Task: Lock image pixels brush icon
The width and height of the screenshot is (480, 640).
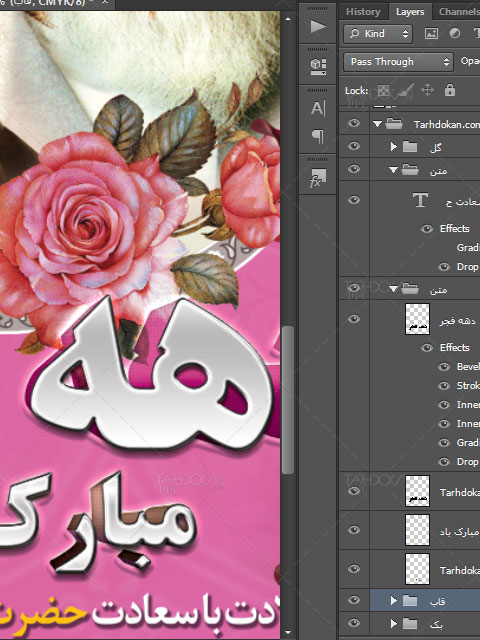Action: 405,90
